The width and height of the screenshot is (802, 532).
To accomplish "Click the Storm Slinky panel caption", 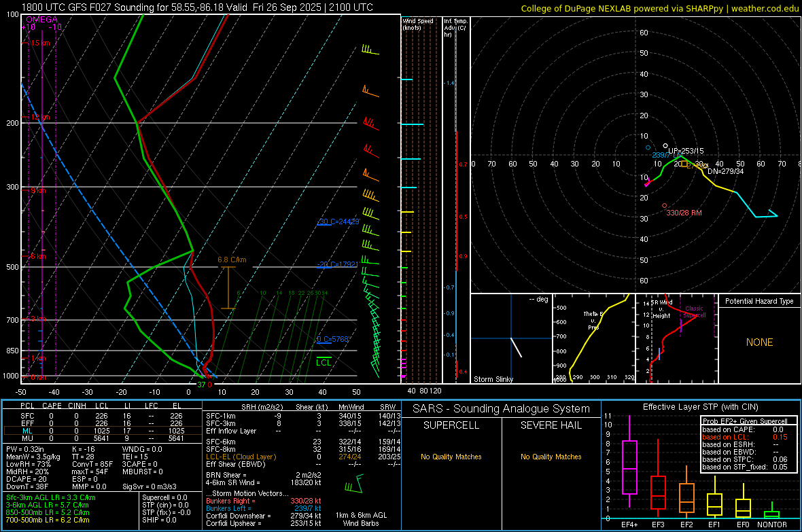I will 493,379.
